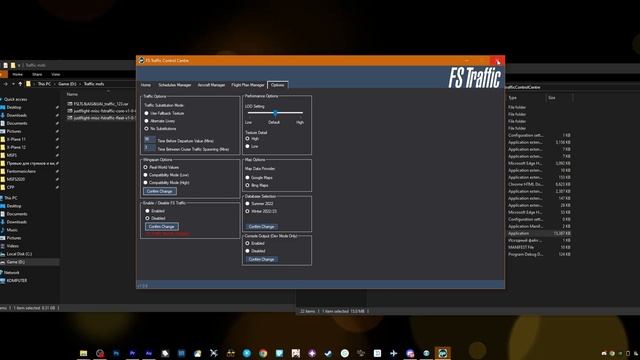Open X-Plane 12 folder in Quick access
The height and width of the screenshot is (360, 640).
point(16,147)
